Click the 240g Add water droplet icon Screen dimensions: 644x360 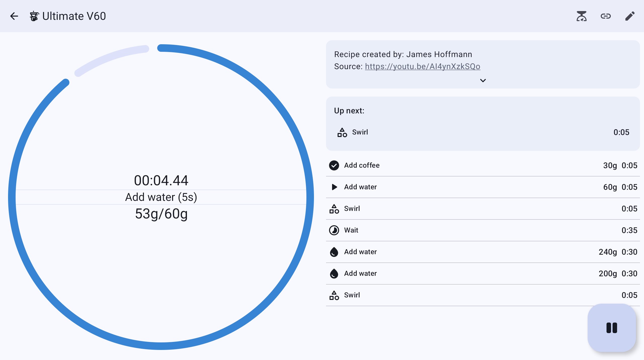(x=334, y=252)
